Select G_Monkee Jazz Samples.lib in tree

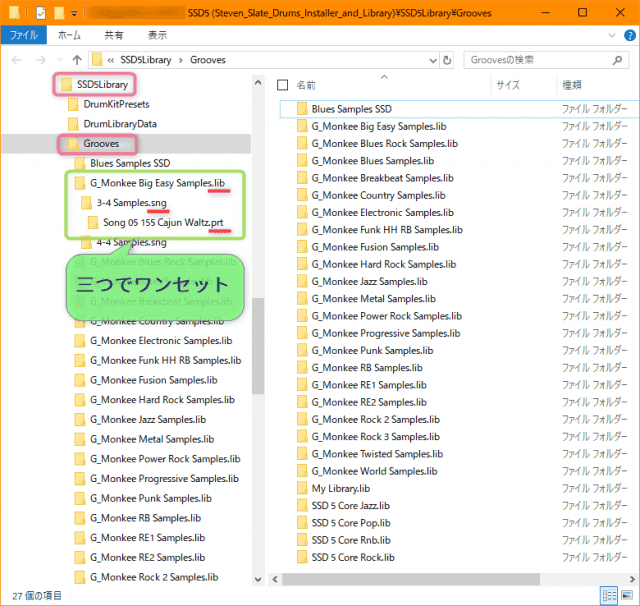click(x=148, y=420)
